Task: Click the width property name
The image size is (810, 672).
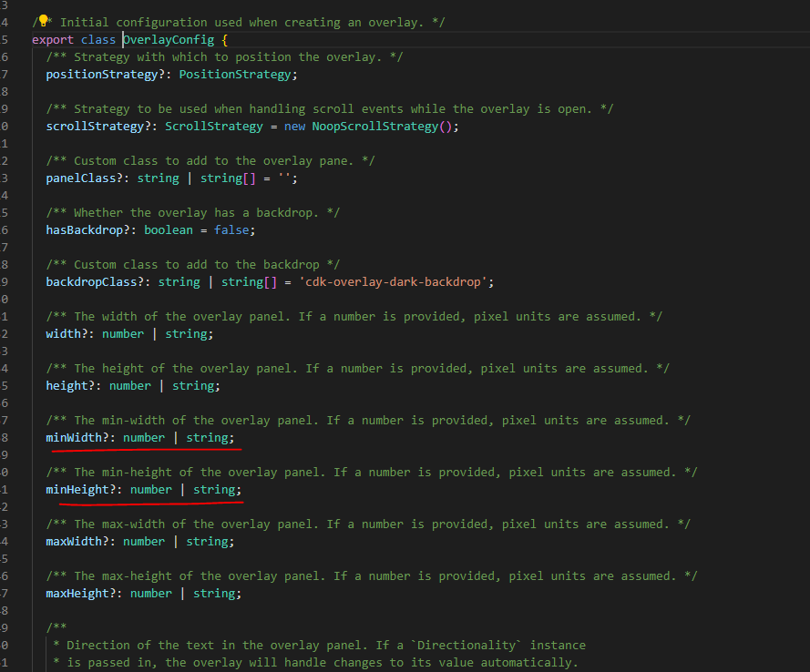Action: pos(64,334)
